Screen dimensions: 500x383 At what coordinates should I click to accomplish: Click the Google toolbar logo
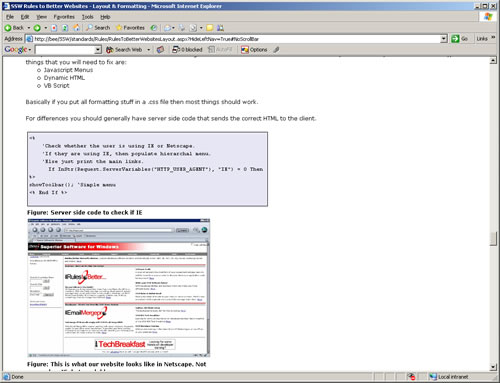tap(16, 50)
